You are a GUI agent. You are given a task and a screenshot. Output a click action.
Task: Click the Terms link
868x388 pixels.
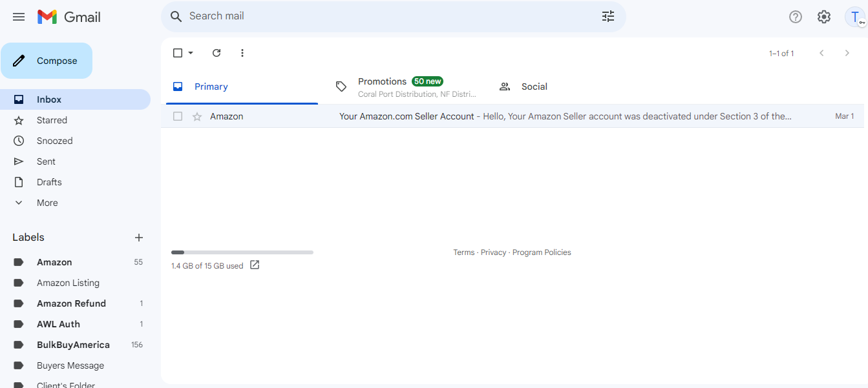[464, 252]
